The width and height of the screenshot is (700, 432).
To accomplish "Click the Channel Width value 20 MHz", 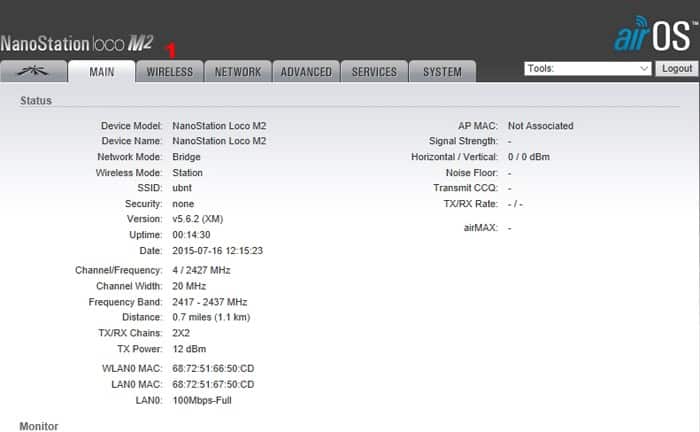I will point(189,286).
